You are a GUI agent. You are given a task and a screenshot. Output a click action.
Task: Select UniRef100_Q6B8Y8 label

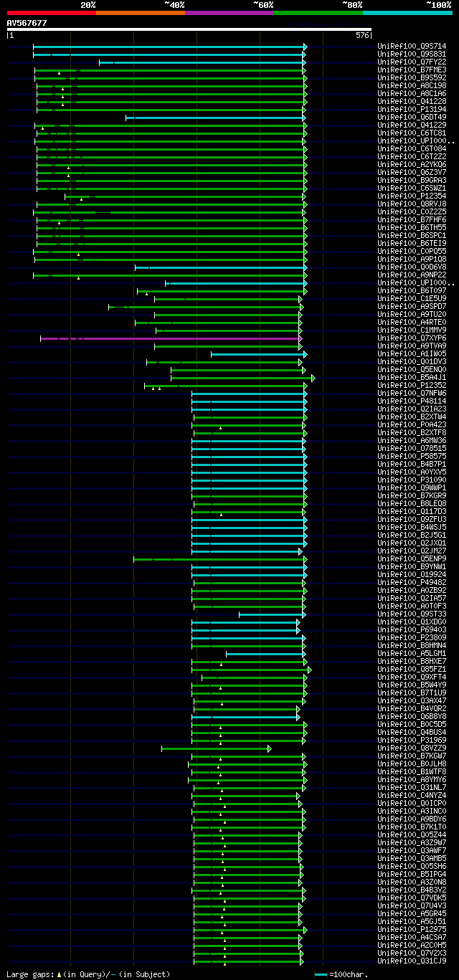click(411, 717)
